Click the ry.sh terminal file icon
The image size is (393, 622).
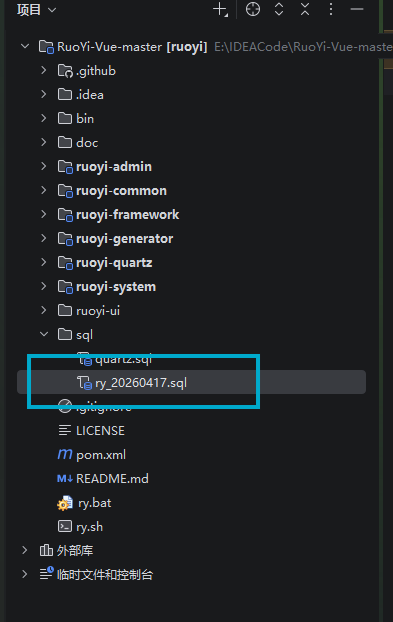(65, 526)
